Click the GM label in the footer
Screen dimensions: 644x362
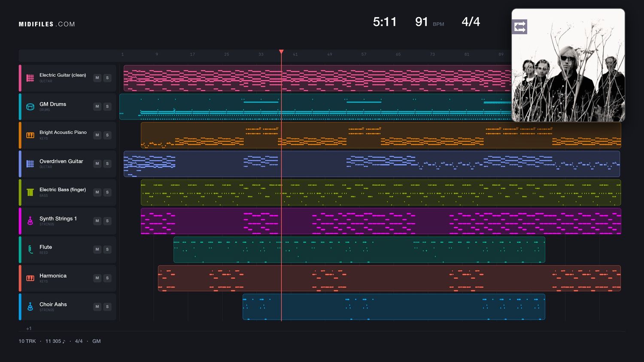pos(97,341)
